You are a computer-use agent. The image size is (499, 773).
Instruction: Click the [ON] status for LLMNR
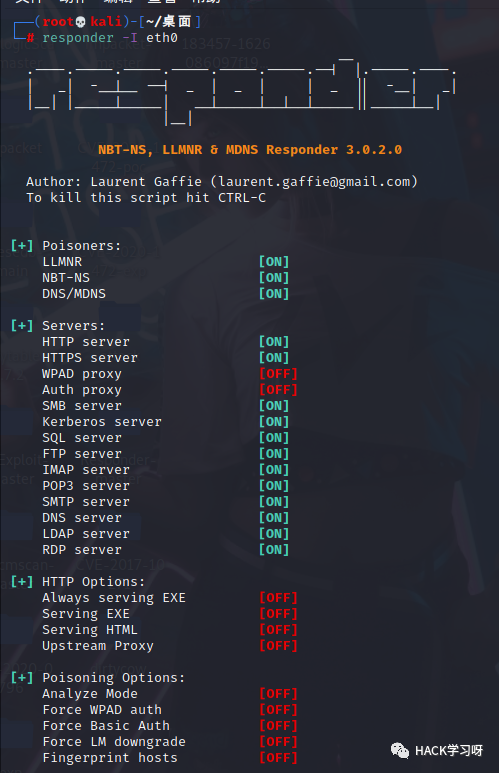pos(274,262)
